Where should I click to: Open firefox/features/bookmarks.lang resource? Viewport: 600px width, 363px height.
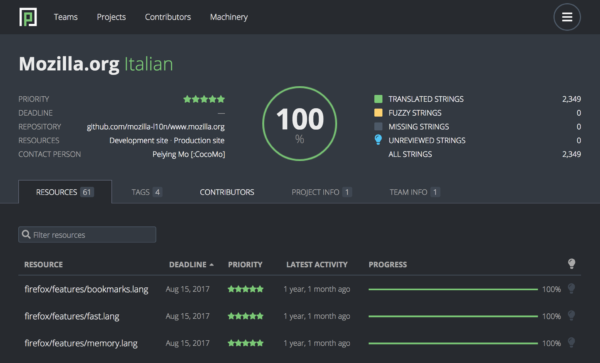(86, 289)
